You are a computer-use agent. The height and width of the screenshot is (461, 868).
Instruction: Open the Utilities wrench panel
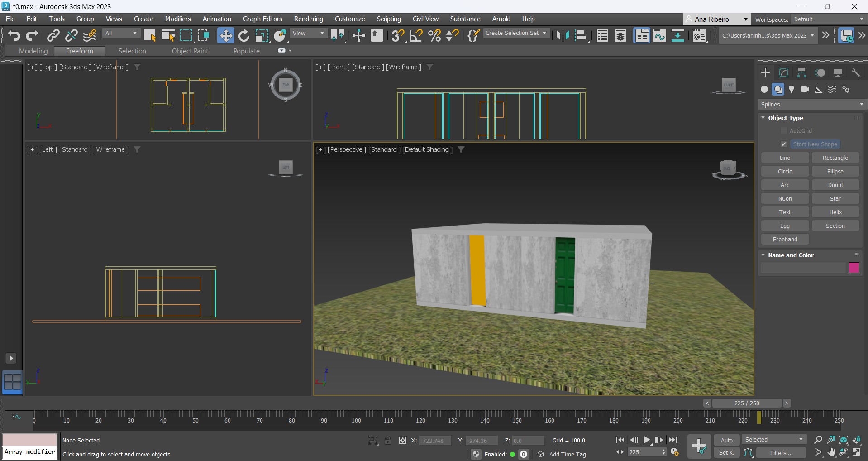pyautogui.click(x=856, y=73)
